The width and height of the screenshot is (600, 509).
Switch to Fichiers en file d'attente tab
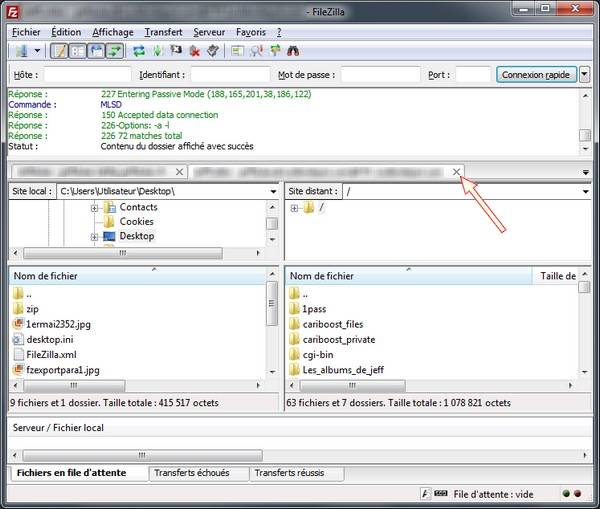78,473
